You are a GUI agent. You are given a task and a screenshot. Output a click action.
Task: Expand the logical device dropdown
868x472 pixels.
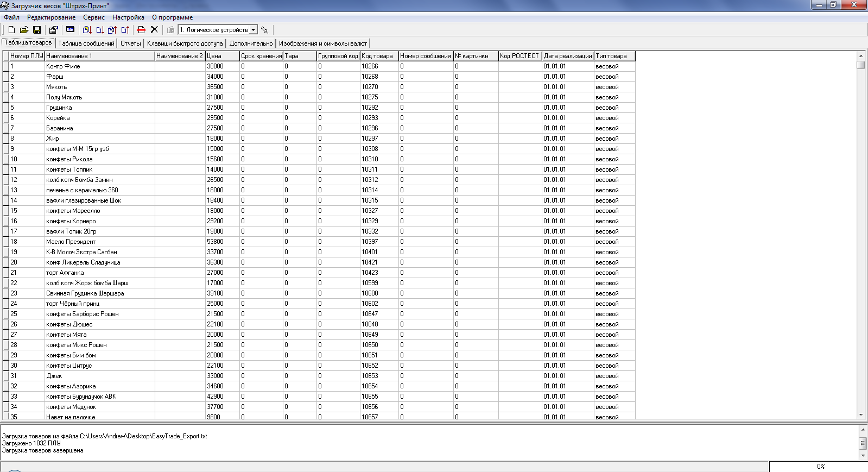[x=253, y=30]
